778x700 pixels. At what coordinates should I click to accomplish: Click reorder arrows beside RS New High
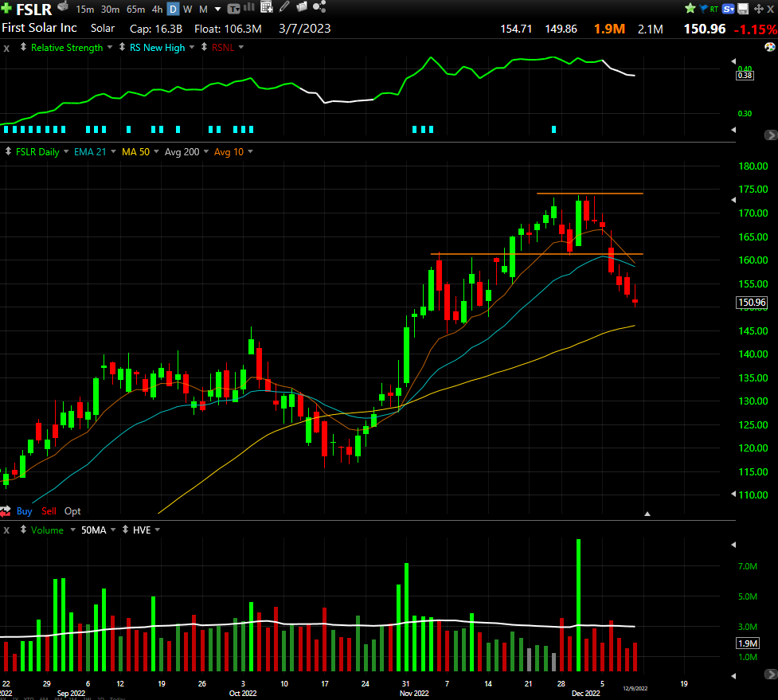(x=122, y=47)
